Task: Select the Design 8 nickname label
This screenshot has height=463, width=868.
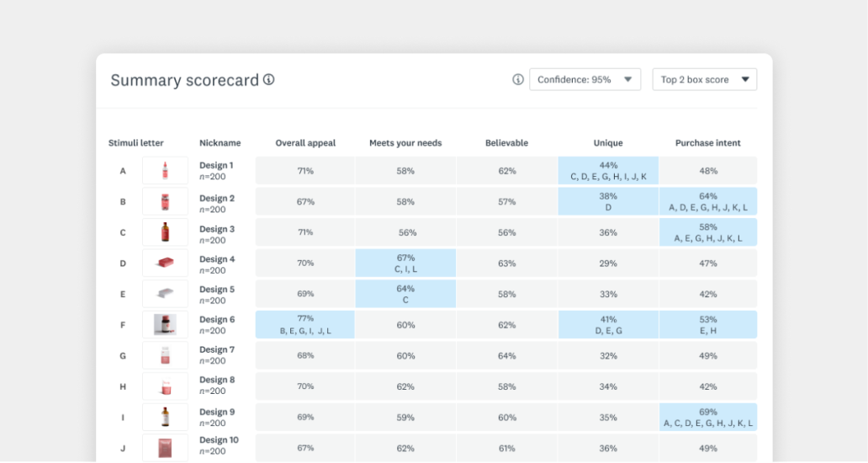Action: tap(217, 380)
